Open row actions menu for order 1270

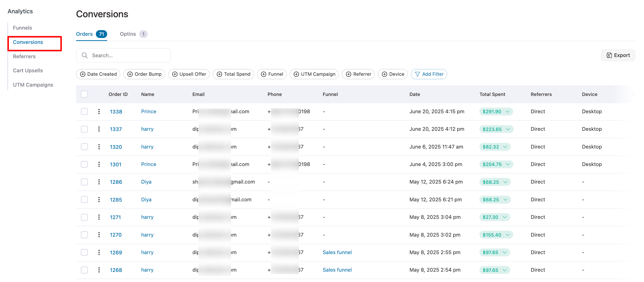(x=99, y=235)
